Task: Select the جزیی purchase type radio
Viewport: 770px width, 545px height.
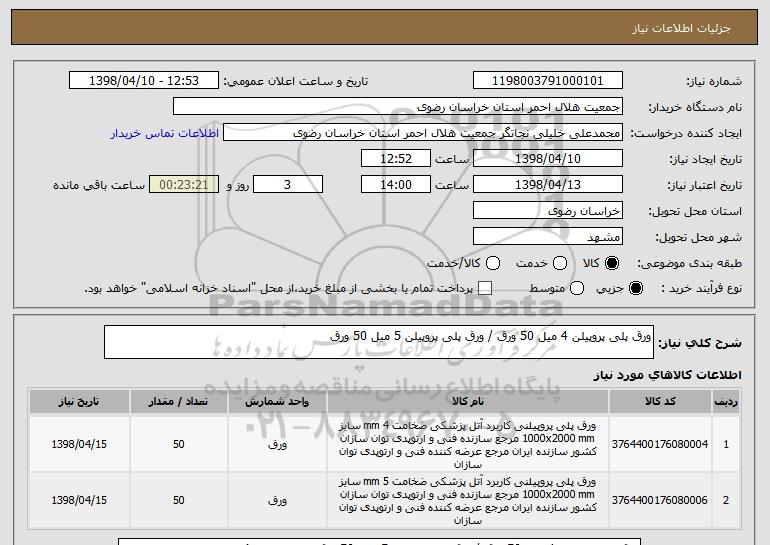Action: [x=635, y=288]
